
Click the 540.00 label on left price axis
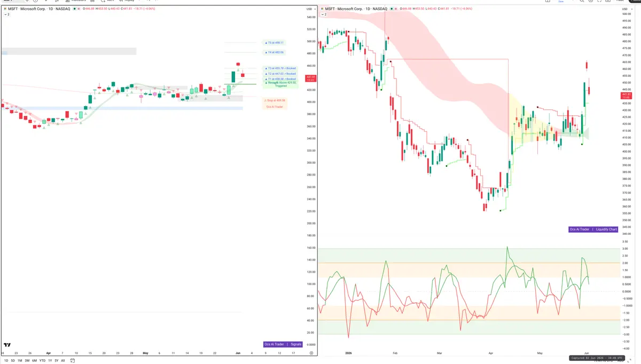[x=310, y=17]
